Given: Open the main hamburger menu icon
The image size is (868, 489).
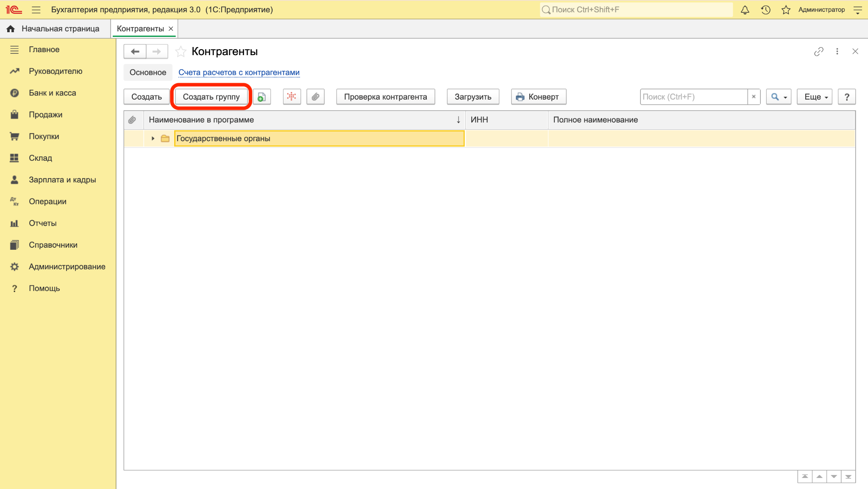Looking at the screenshot, I should pyautogui.click(x=36, y=10).
